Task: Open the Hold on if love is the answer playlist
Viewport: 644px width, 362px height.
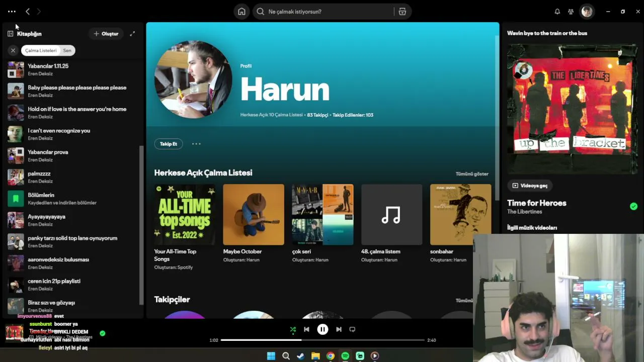Action: 73,113
